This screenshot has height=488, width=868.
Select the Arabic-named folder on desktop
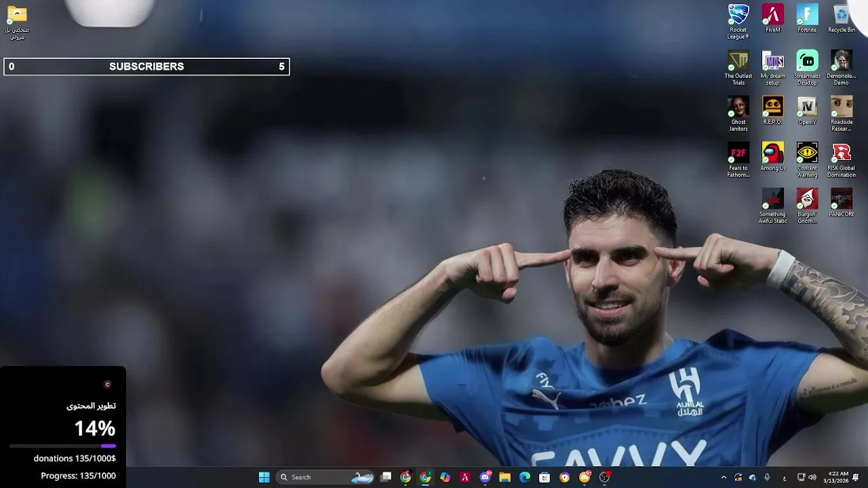pyautogui.click(x=17, y=22)
